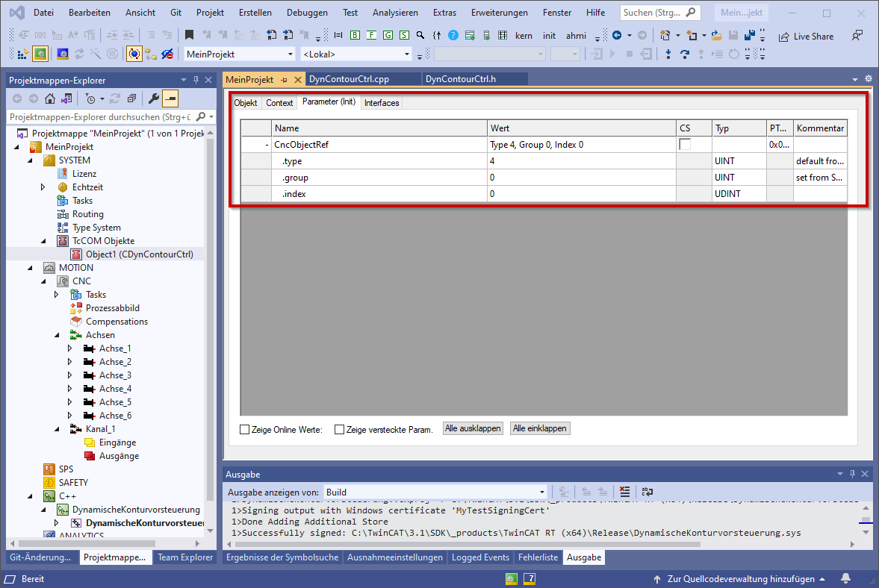This screenshot has width=879, height=588.
Task: Click the TwinCAT Config Mode blue gear icon
Action: tap(62, 54)
